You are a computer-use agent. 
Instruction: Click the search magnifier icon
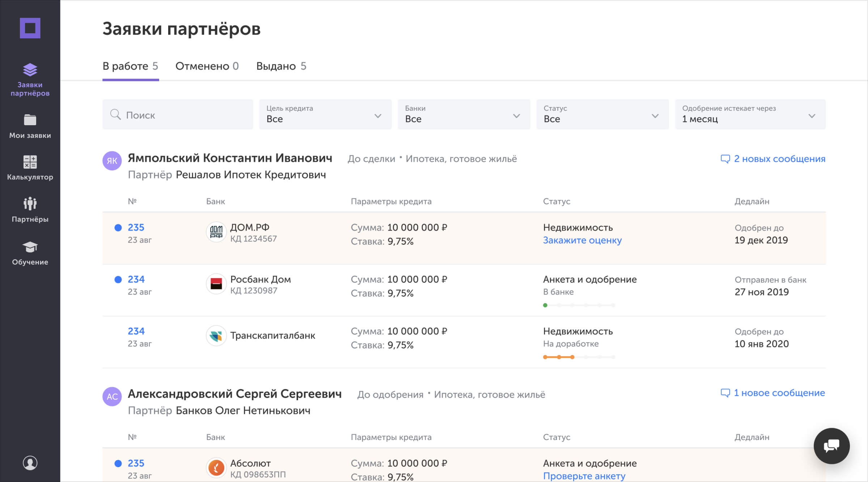(115, 115)
